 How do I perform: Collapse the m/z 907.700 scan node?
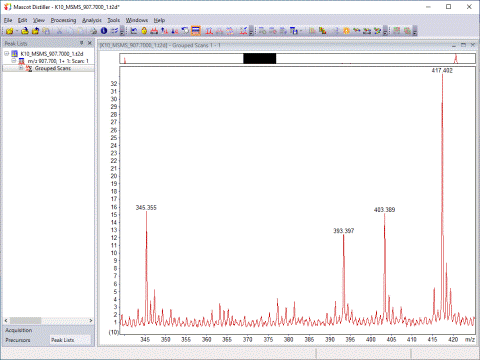click(14, 61)
